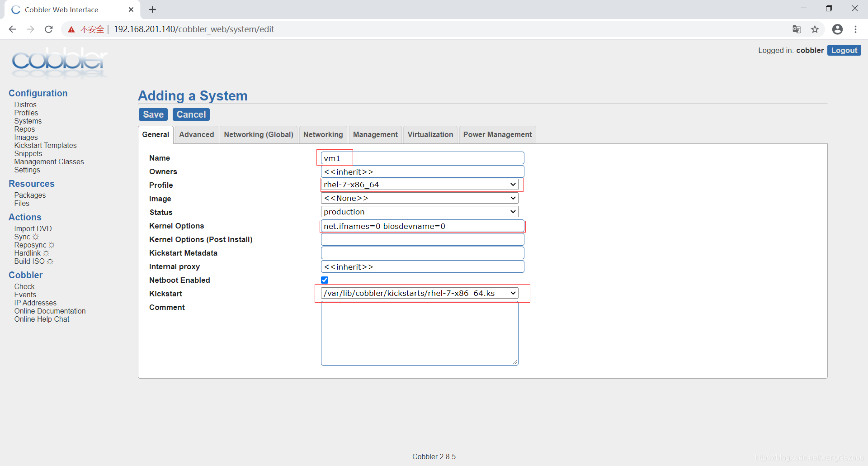Click the browser back arrow

point(12,29)
